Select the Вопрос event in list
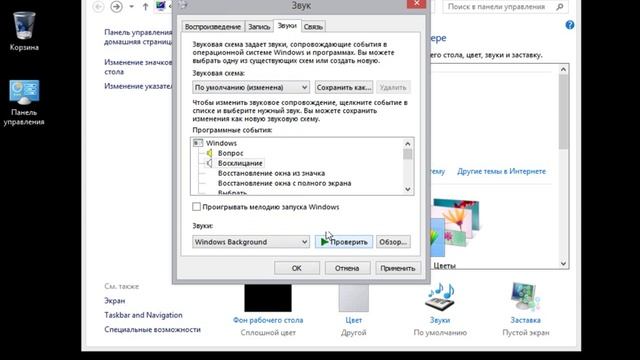 231,153
